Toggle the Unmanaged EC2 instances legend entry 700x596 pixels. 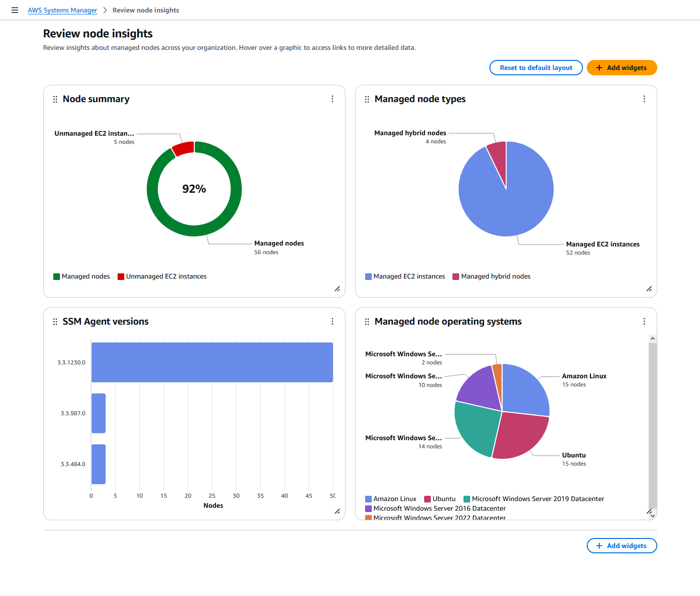[x=162, y=276]
